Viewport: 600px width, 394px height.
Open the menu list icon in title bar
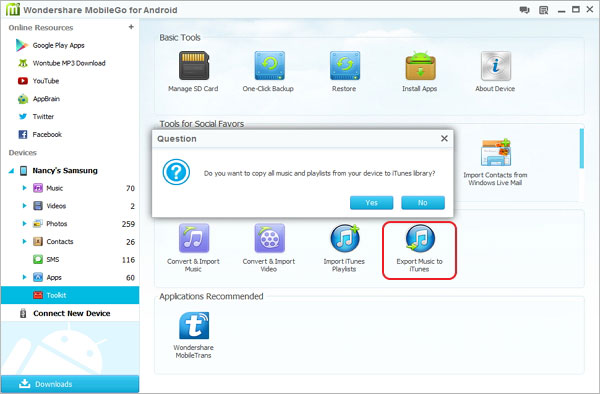pyautogui.click(x=543, y=10)
